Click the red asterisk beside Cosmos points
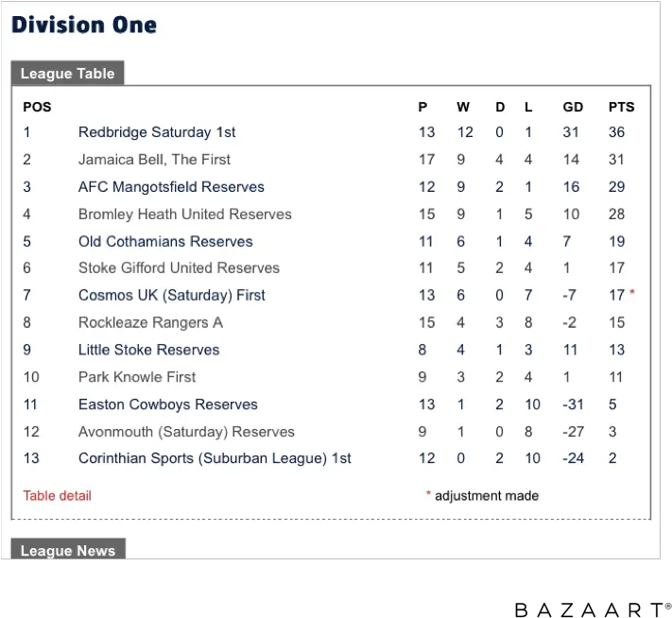Image resolution: width=672 pixels, height=618 pixels. coord(632,293)
